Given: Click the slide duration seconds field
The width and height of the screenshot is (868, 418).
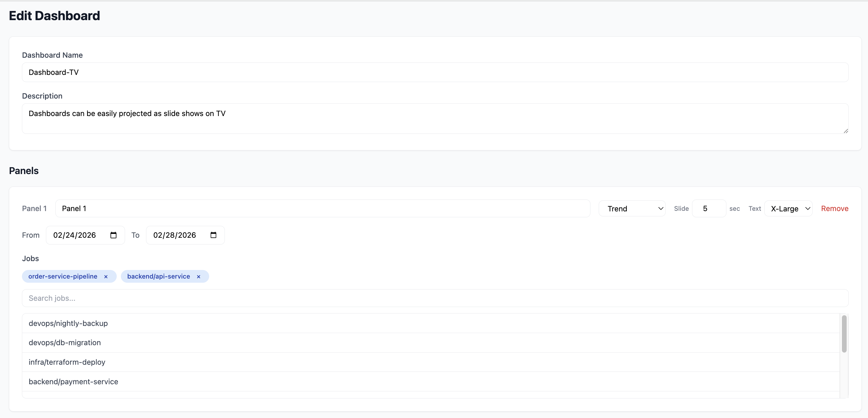Looking at the screenshot, I should (709, 208).
